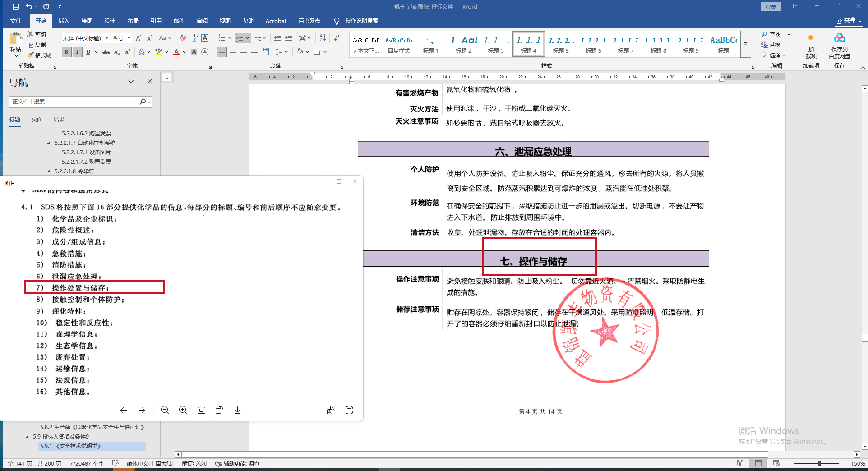
Task: Click the red font color swatch
Action: [x=176, y=52]
